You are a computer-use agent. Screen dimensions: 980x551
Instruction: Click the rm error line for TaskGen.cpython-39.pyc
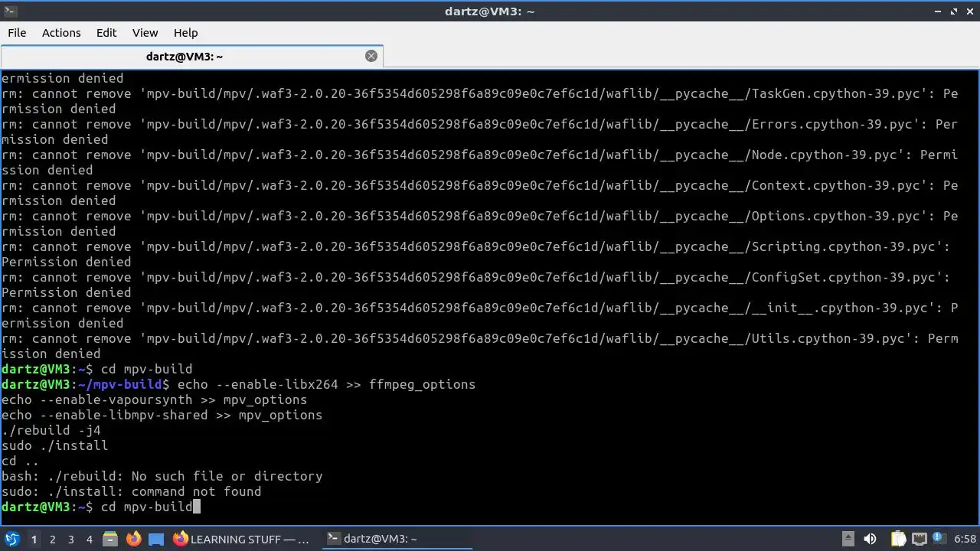(x=479, y=101)
